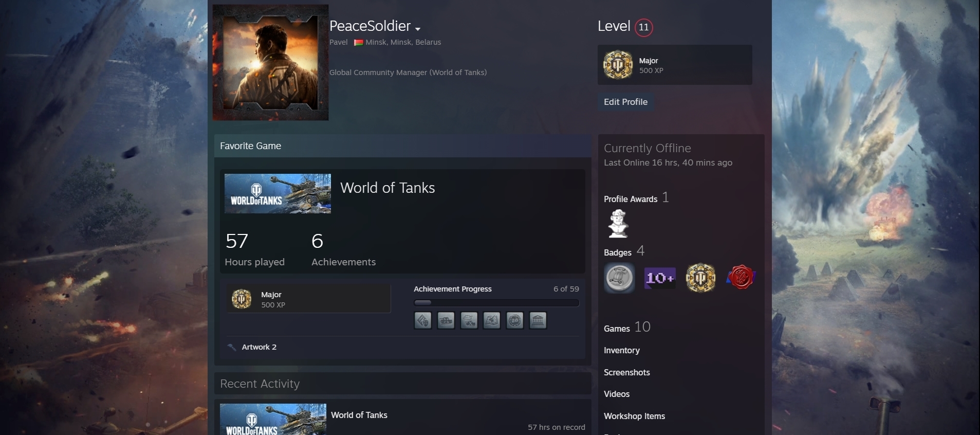Viewport: 980px width, 435px height.
Task: Click the Achievement Progress heading link
Action: pos(453,289)
